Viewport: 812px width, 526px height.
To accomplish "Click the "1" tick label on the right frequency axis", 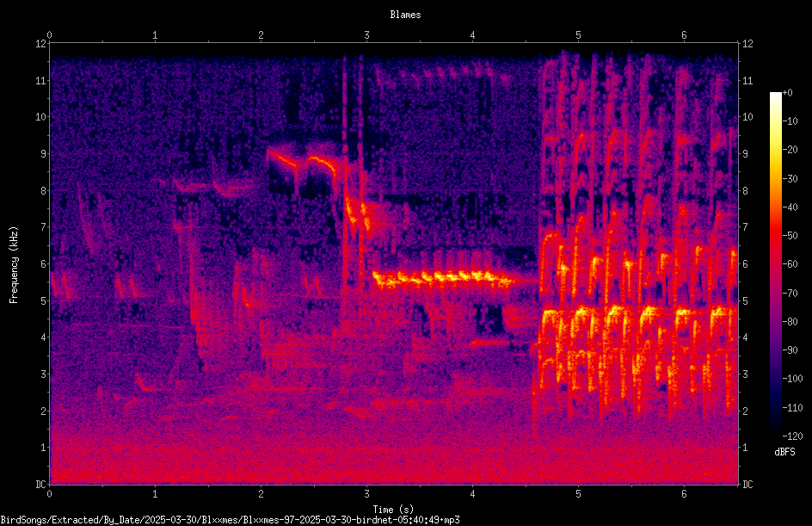I will [745, 448].
